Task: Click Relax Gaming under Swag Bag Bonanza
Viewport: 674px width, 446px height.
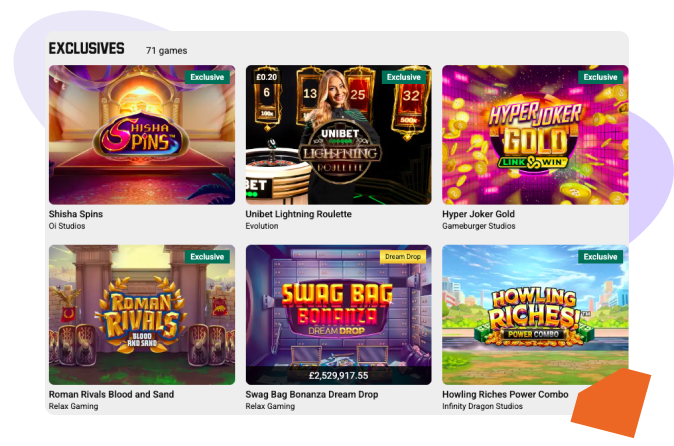Action: point(270,406)
